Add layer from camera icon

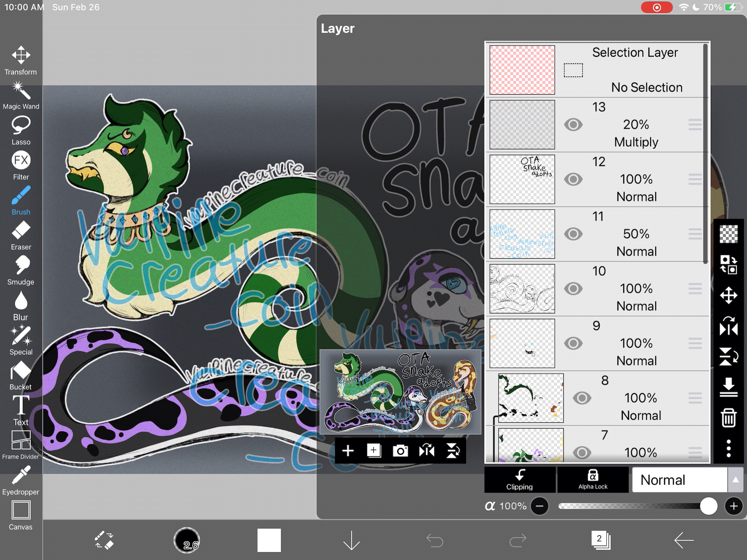click(400, 451)
